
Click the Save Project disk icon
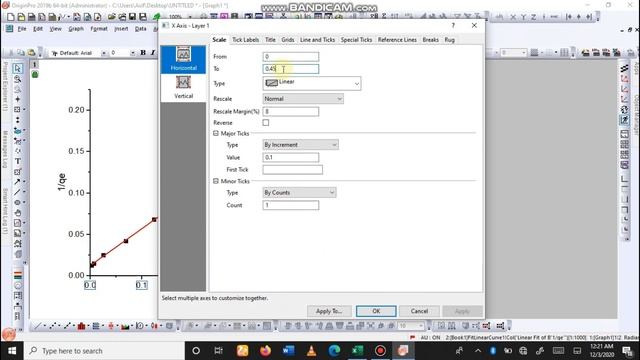tap(132, 17)
